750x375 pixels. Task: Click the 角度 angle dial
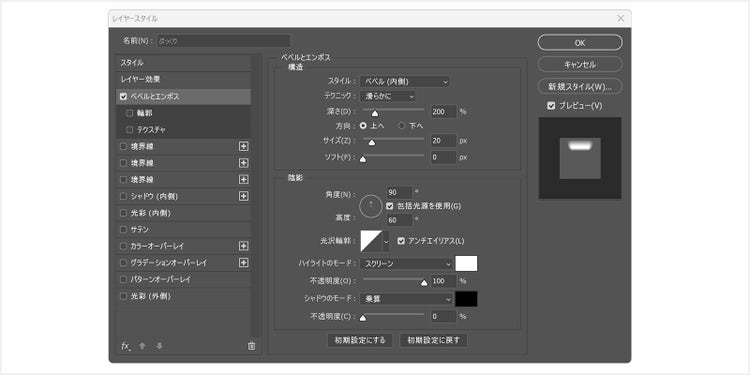coord(371,206)
